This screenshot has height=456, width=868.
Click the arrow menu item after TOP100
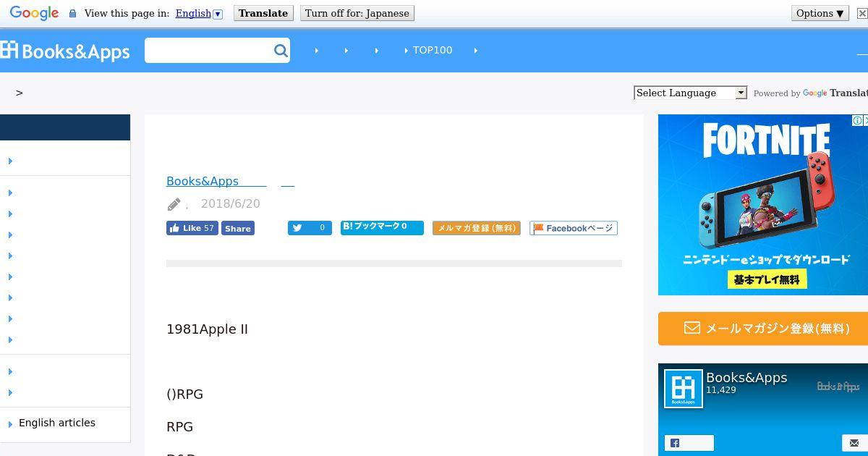coord(475,50)
